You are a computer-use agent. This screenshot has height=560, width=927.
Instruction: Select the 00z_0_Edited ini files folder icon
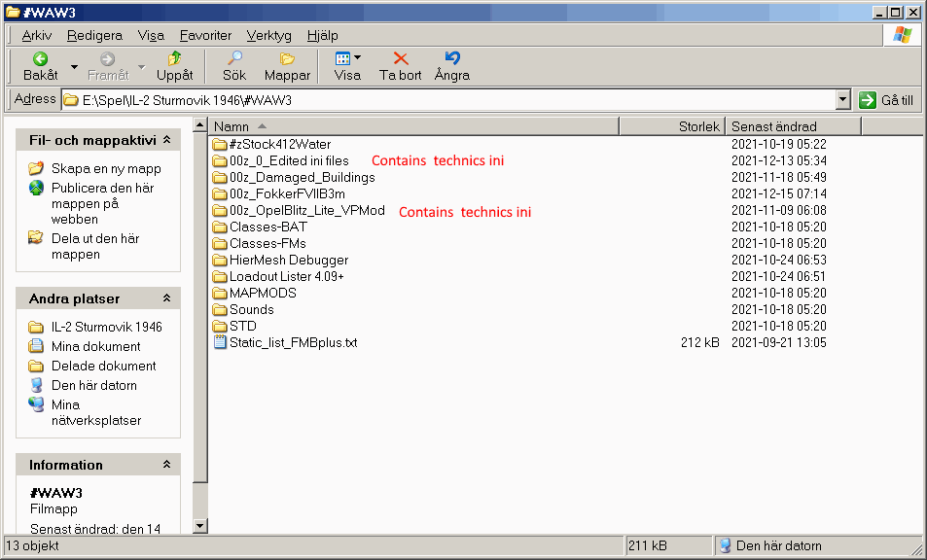click(220, 160)
